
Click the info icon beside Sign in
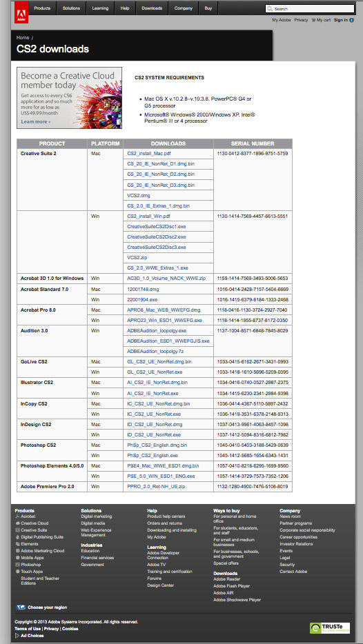point(352,20)
